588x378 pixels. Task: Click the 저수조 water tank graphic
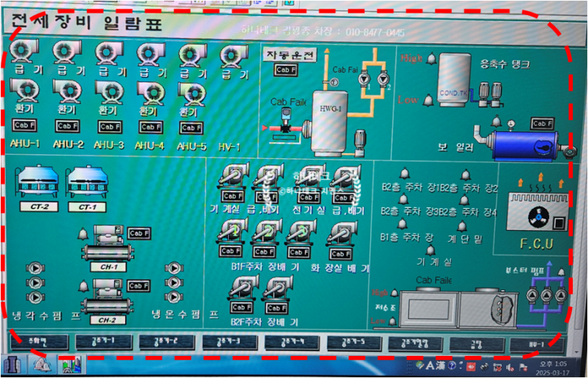pos(460,308)
